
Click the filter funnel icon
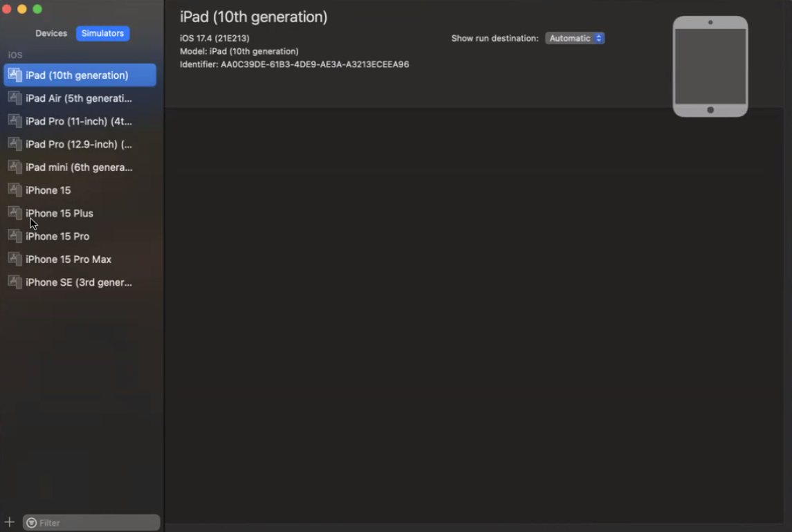31,522
